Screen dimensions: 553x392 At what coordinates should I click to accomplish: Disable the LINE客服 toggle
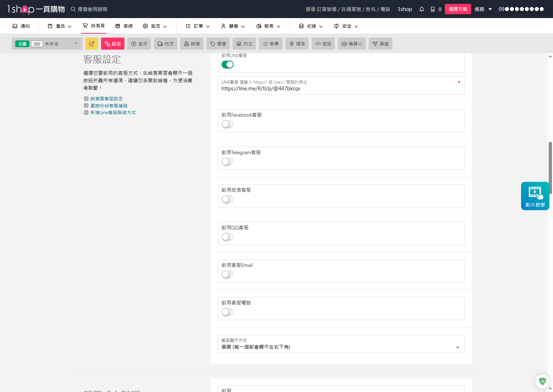click(x=227, y=65)
